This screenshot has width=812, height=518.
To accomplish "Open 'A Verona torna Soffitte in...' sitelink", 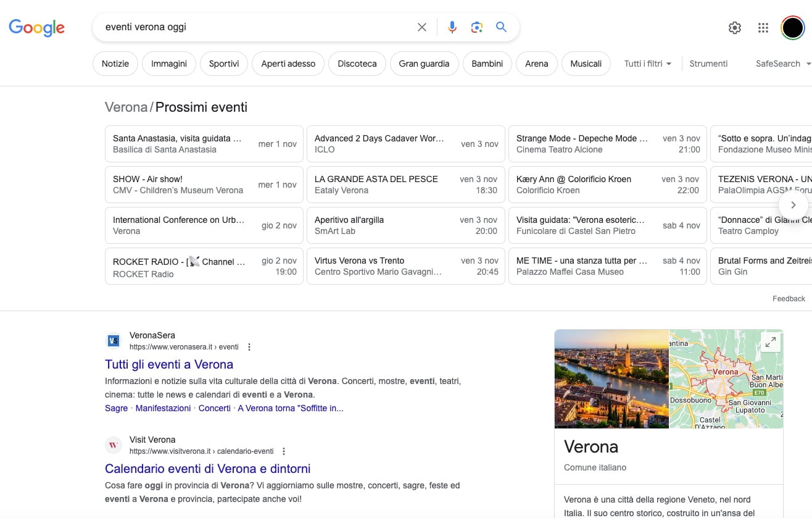I will [x=291, y=408].
